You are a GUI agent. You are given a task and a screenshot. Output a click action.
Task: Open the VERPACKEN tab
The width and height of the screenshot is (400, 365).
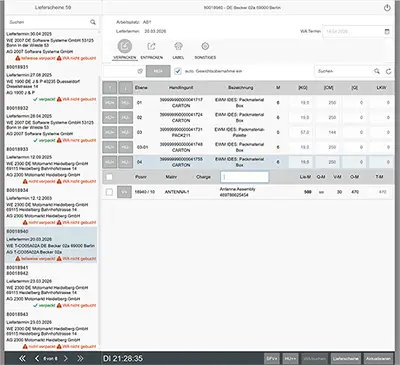click(x=124, y=50)
